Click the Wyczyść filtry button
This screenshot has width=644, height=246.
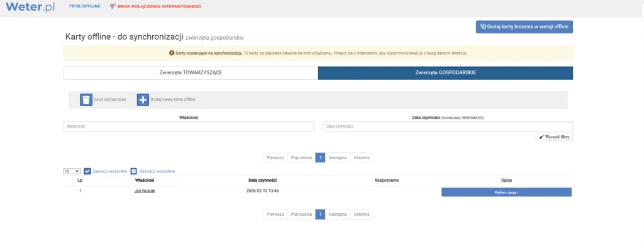555,137
